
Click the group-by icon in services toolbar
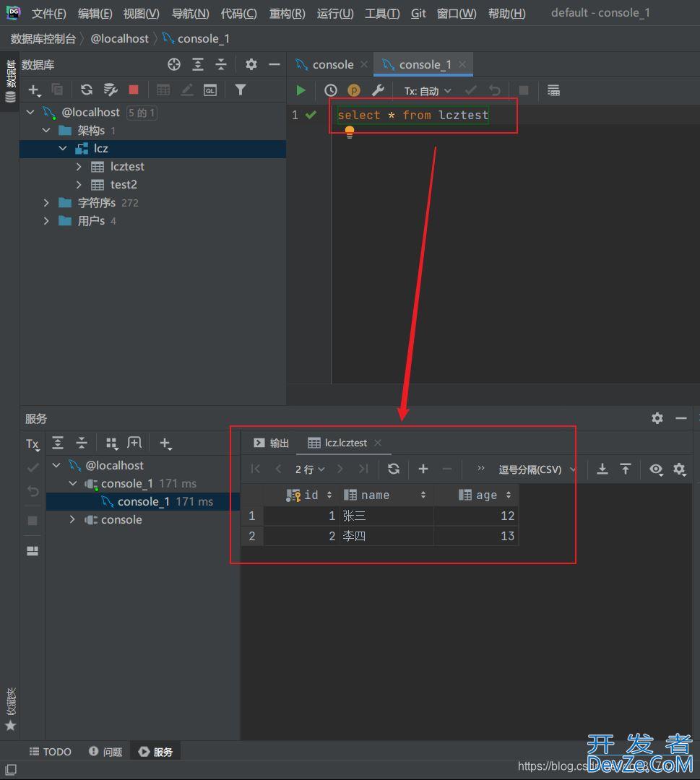[x=111, y=443]
